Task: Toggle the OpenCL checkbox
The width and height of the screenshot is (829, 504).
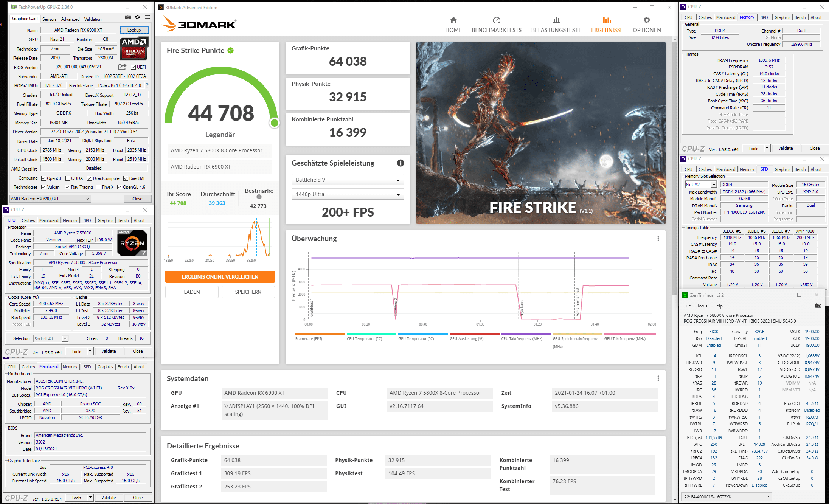Action: click(44, 178)
